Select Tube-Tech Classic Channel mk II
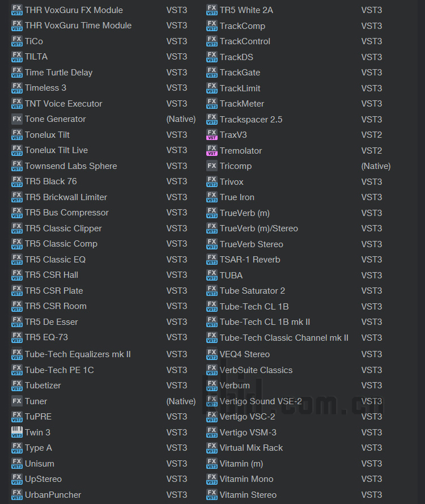This screenshot has width=425, height=504. pyautogui.click(x=284, y=338)
